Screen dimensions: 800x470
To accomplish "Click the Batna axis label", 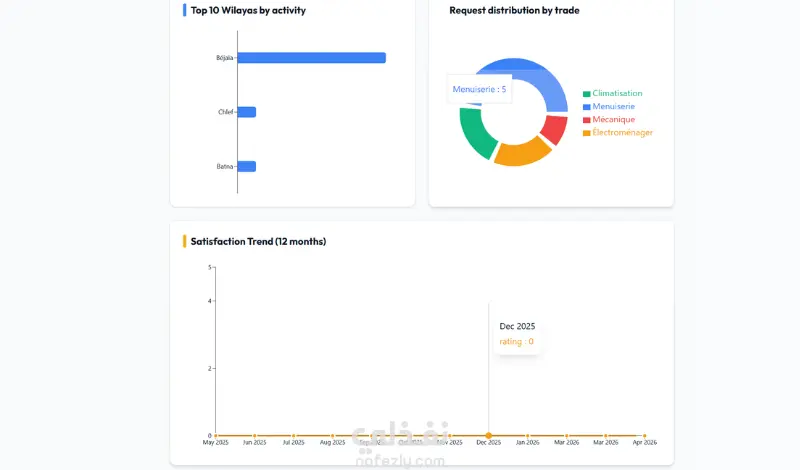I will [224, 166].
